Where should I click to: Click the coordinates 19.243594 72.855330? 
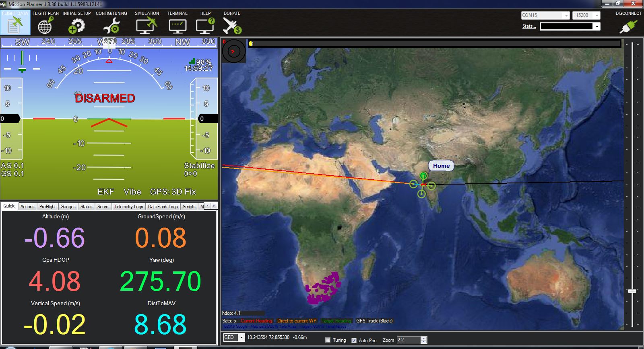click(268, 337)
